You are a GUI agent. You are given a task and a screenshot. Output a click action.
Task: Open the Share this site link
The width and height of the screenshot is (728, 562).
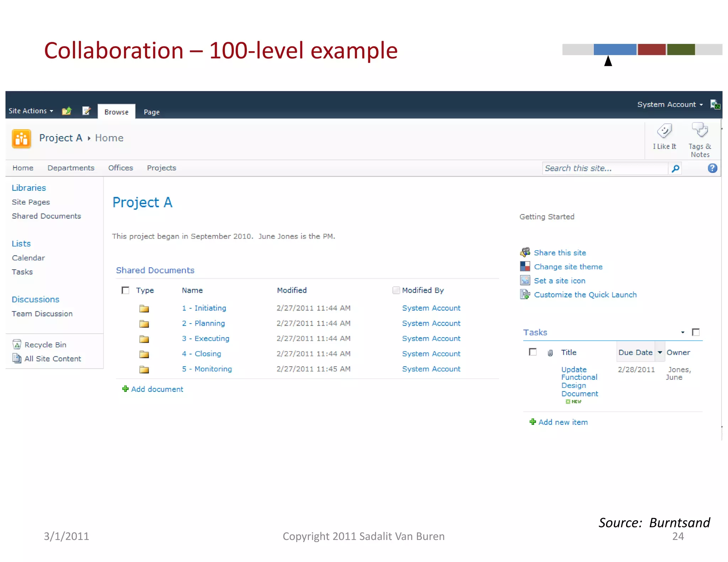coord(560,253)
